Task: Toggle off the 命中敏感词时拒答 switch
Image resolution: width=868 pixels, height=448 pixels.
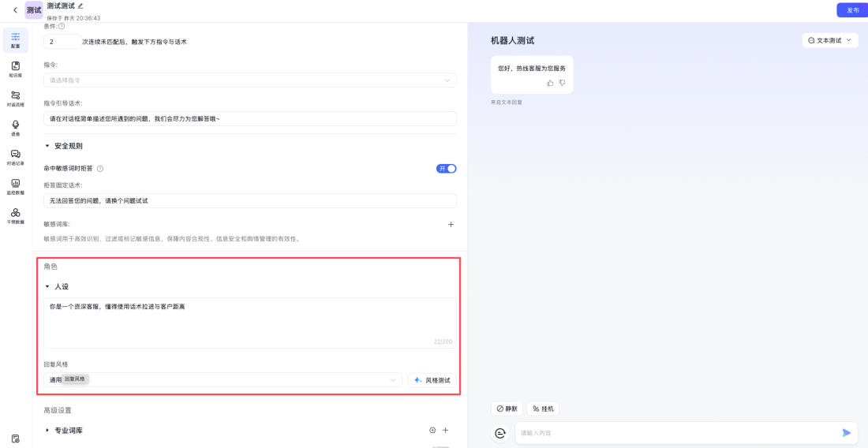Action: 446,168
